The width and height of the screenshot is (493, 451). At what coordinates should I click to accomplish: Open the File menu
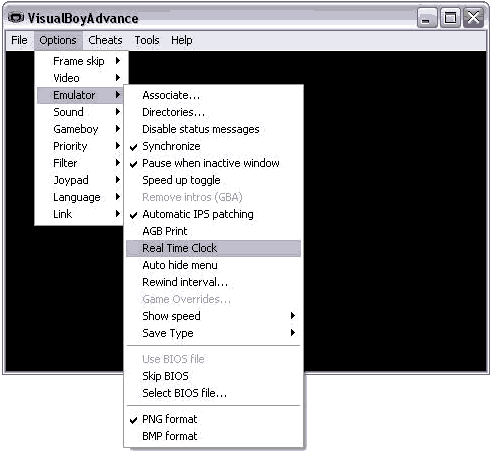19,40
